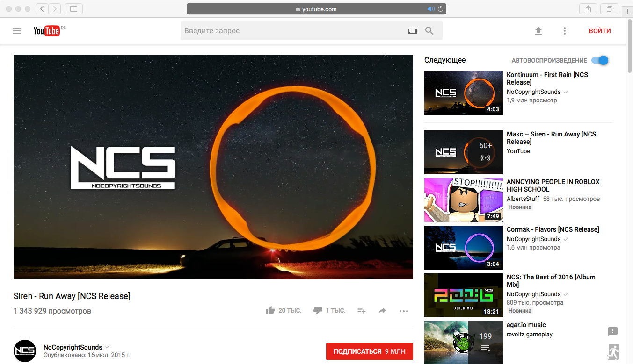
Task: Open the agar.io music playlist title
Action: [526, 325]
